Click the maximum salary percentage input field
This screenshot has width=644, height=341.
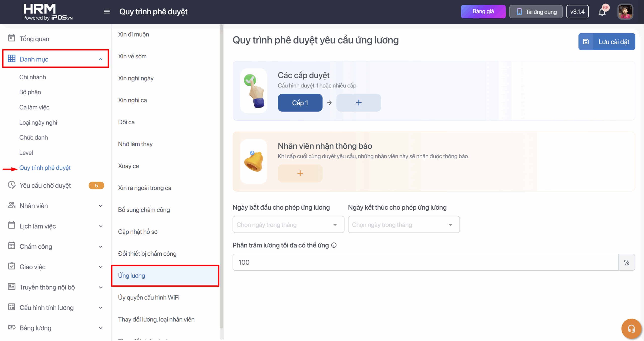tap(425, 262)
